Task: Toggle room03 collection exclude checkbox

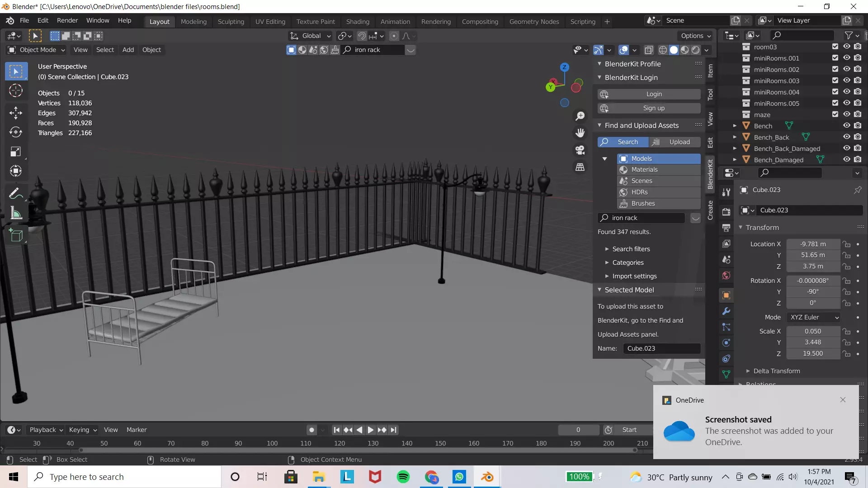Action: pos(835,47)
